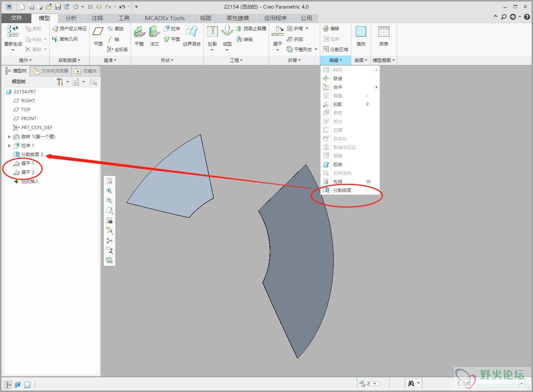Screen dimensions: 533x392
Task: Click the Extrude (拉伸) shape tool
Action: (x=172, y=29)
